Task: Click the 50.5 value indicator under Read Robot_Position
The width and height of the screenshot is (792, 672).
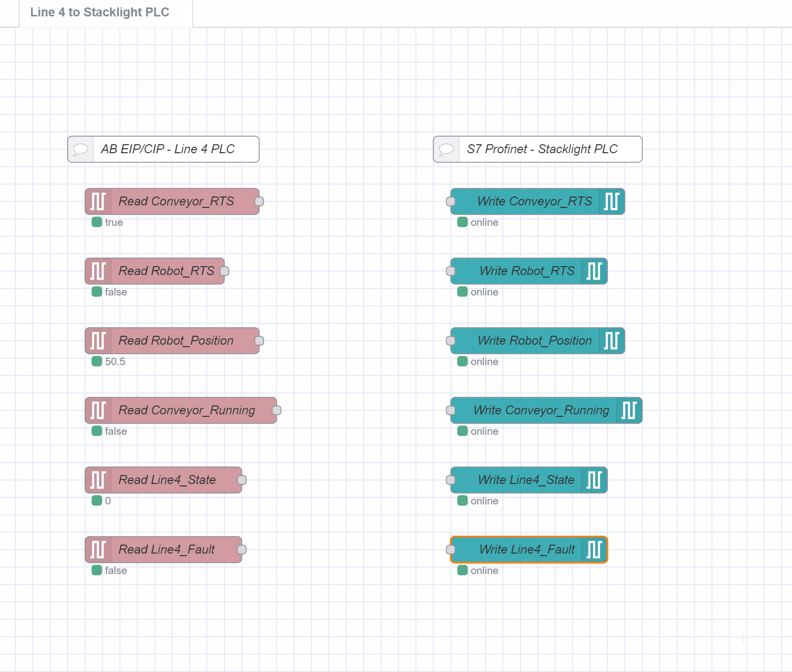Action: coord(97,362)
